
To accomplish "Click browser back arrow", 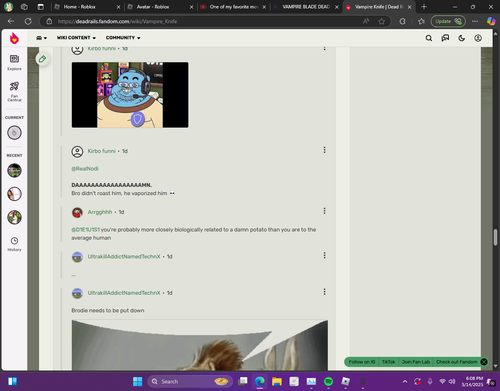I will coord(11,21).
